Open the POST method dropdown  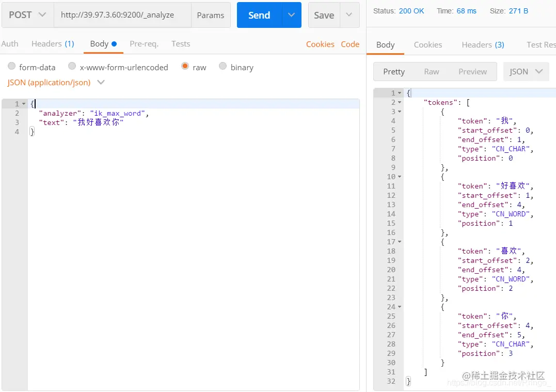(28, 15)
